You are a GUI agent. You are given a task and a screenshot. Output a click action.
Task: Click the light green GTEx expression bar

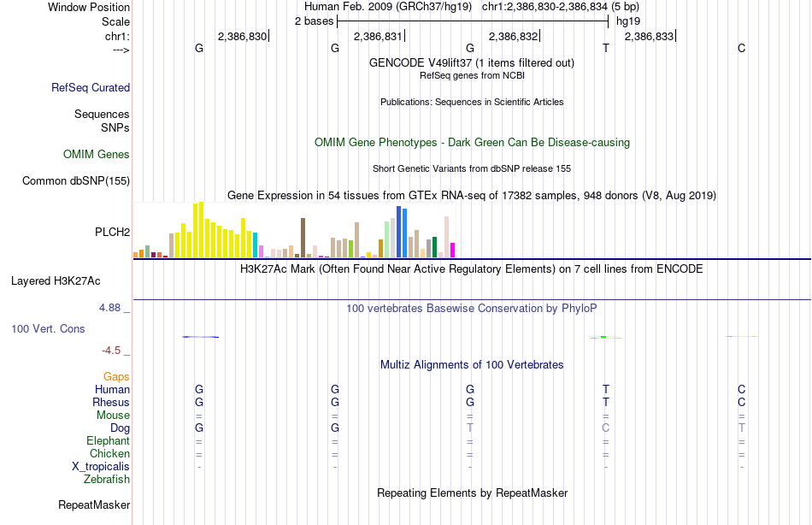(x=387, y=239)
